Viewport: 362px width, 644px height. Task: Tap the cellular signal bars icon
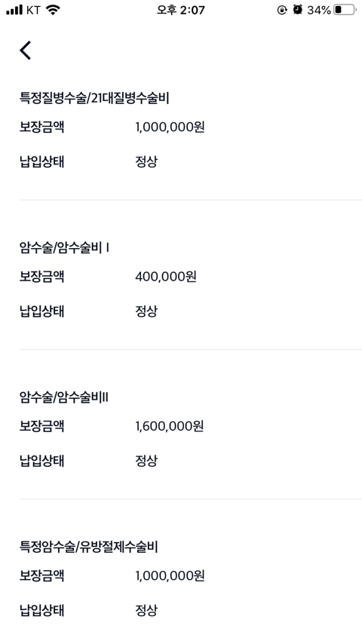(14, 11)
